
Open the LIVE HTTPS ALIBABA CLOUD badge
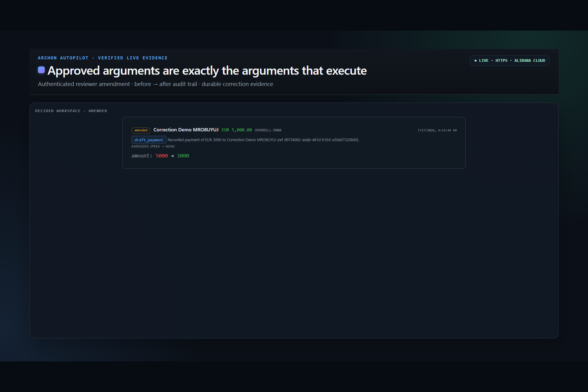(510, 61)
